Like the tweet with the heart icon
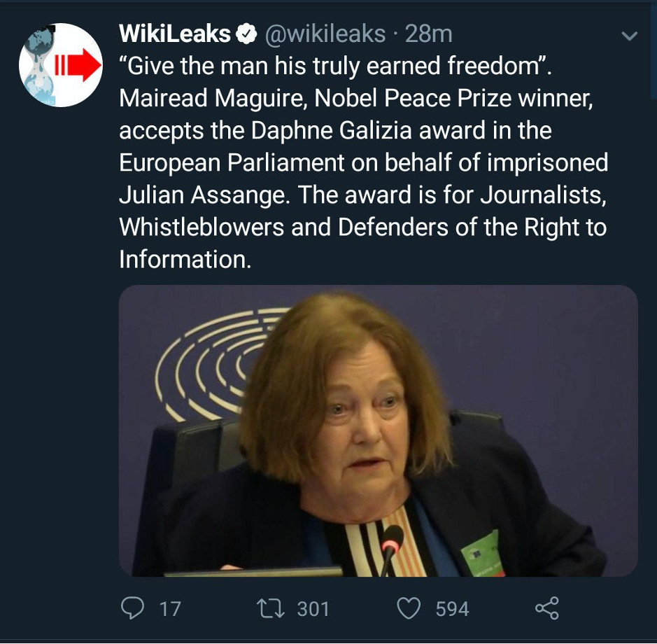The image size is (657, 644). (x=409, y=608)
